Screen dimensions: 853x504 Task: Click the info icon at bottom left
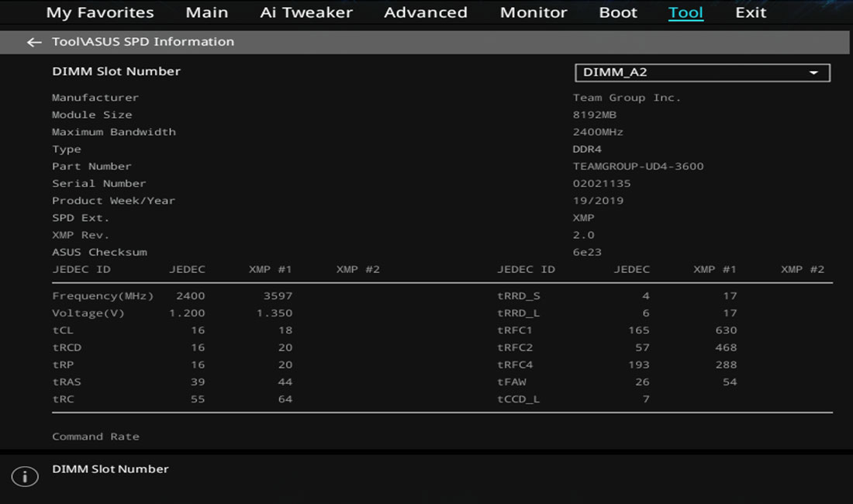pyautogui.click(x=25, y=477)
